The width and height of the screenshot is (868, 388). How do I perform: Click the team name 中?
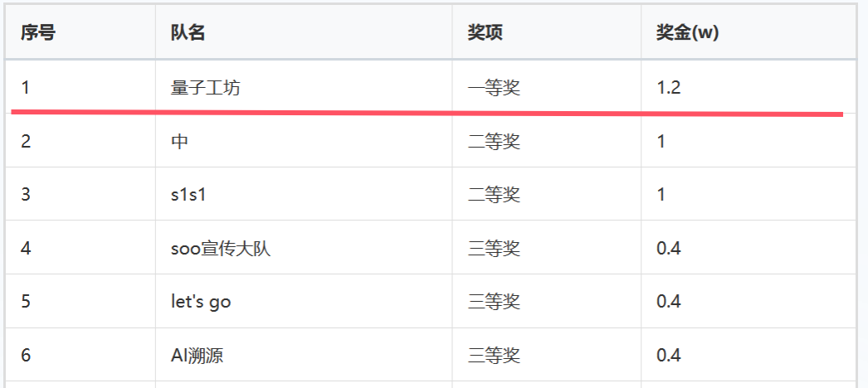(x=179, y=141)
